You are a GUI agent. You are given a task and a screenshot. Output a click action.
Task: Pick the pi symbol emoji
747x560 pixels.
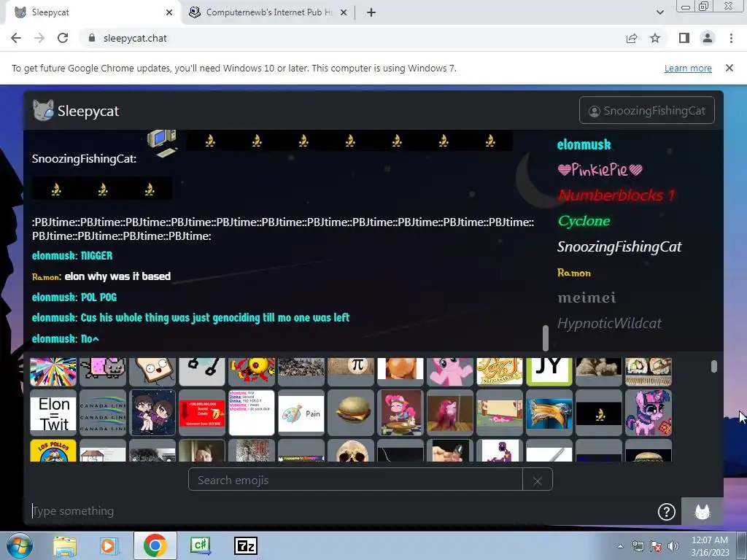(x=351, y=371)
